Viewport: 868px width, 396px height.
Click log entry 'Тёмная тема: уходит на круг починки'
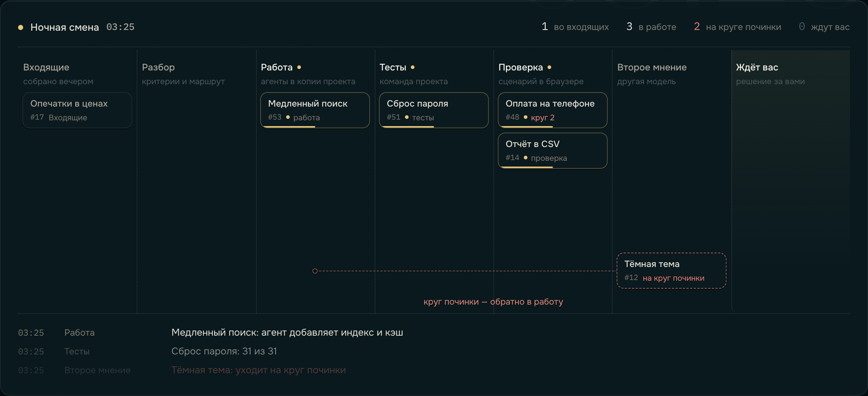259,370
